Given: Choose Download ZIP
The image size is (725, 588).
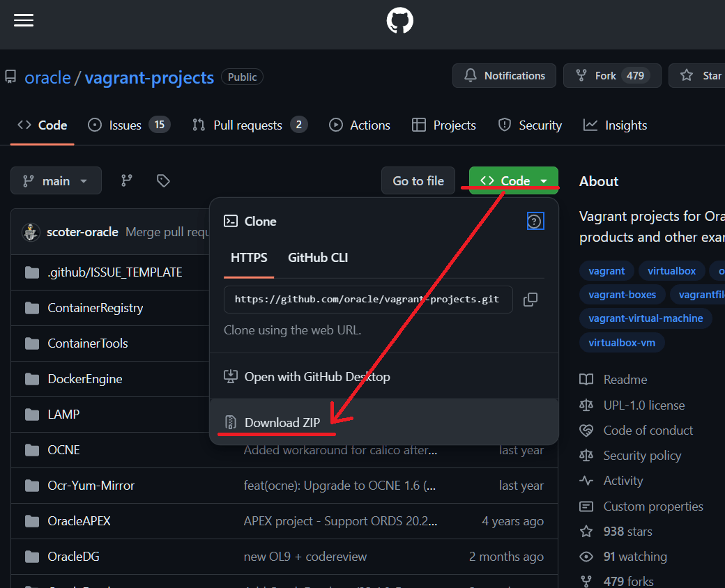Looking at the screenshot, I should tap(384, 422).
